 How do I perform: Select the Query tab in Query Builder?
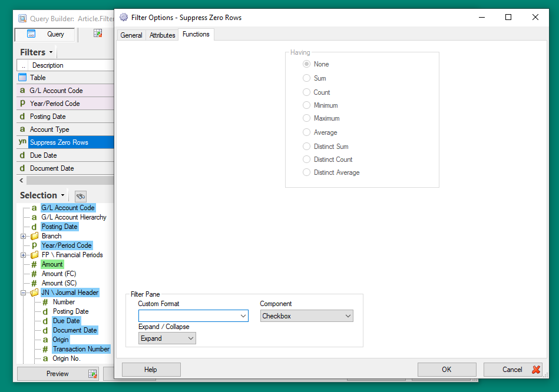(45, 34)
